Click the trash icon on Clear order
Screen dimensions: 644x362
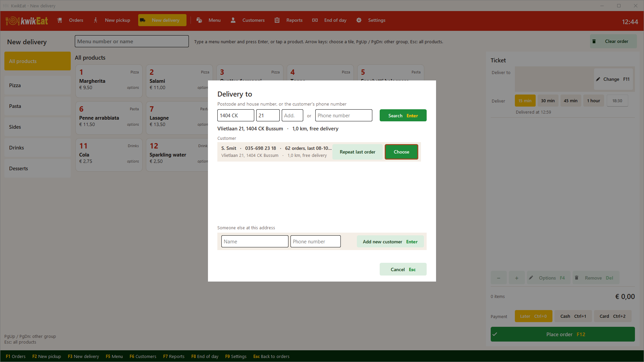594,41
